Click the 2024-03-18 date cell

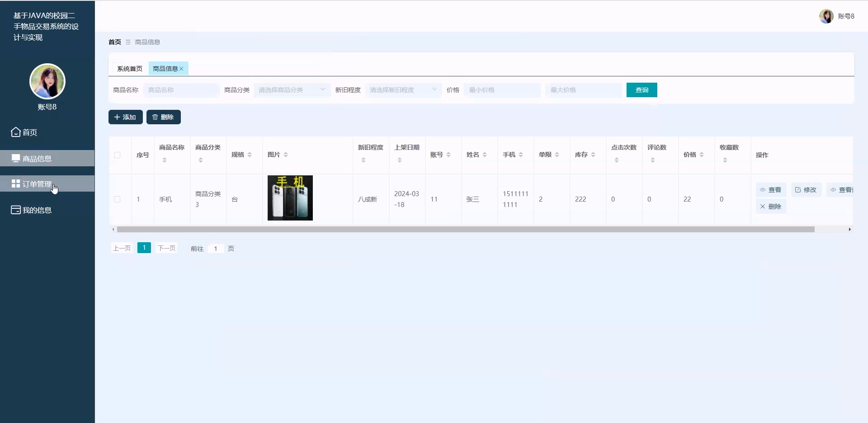(x=407, y=199)
